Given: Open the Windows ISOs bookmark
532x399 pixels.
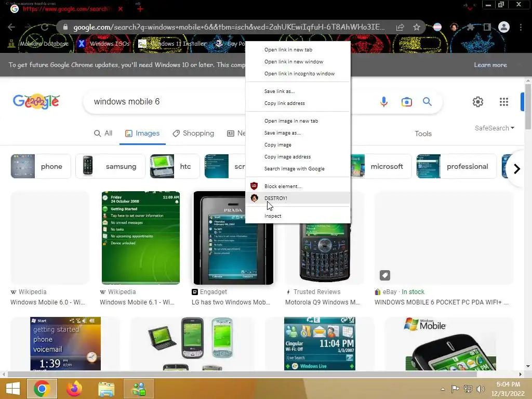Looking at the screenshot, I should [x=104, y=44].
